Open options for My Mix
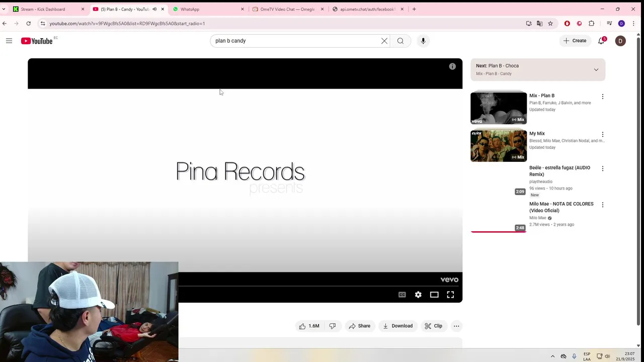Screen dimensions: 644x362 pos(602,135)
